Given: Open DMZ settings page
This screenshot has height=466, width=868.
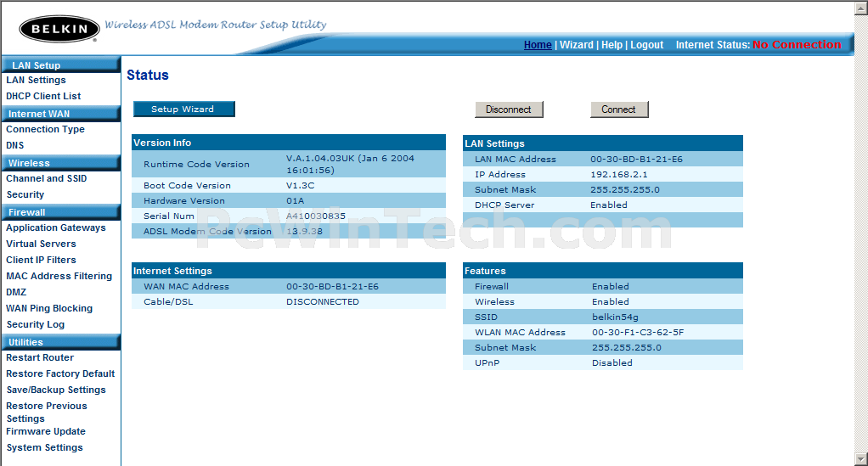Looking at the screenshot, I should click(16, 292).
